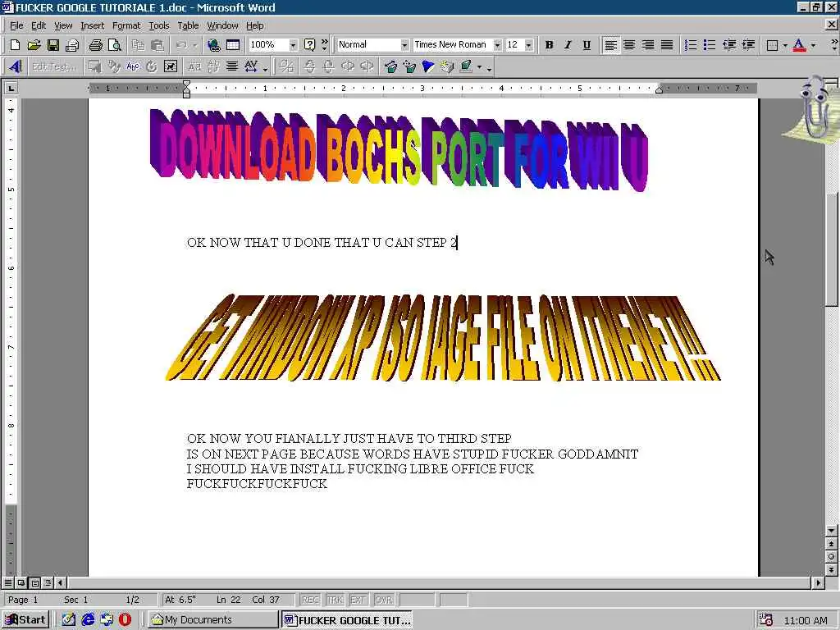Click WordArt Same Letter Heights icon

click(194, 66)
